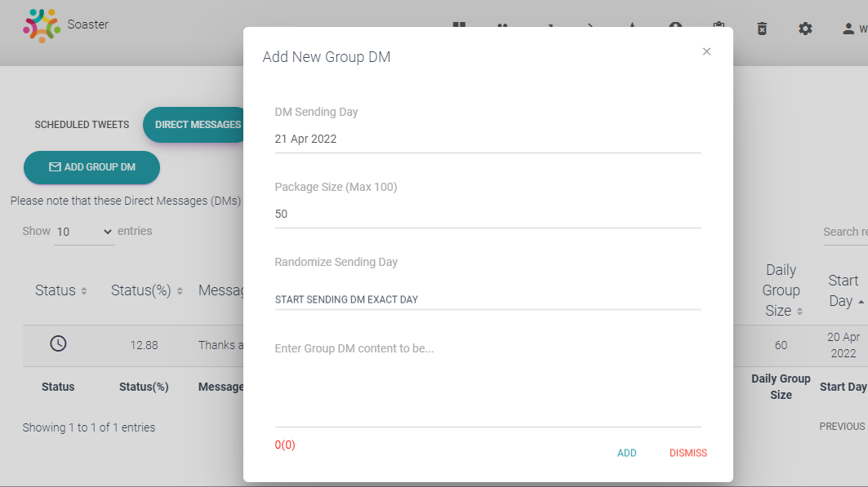Click the 20 Apr 2022 start day cell

point(843,345)
